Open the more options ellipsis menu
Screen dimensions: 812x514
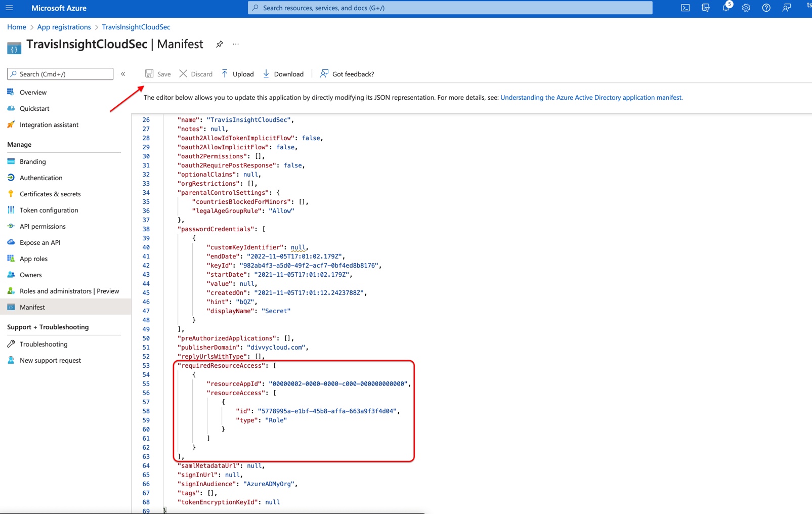[x=236, y=45]
